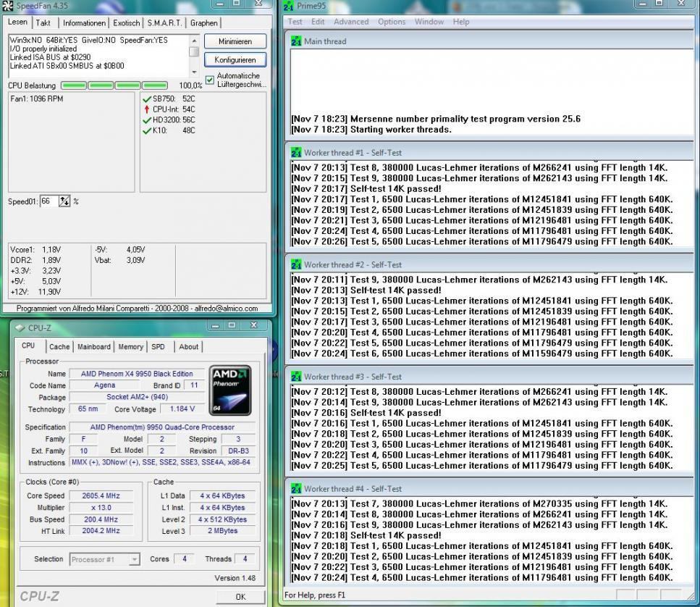This screenshot has height=607, width=700.
Task: Click the +12V 11,90V reading
Action: pyautogui.click(x=35, y=292)
